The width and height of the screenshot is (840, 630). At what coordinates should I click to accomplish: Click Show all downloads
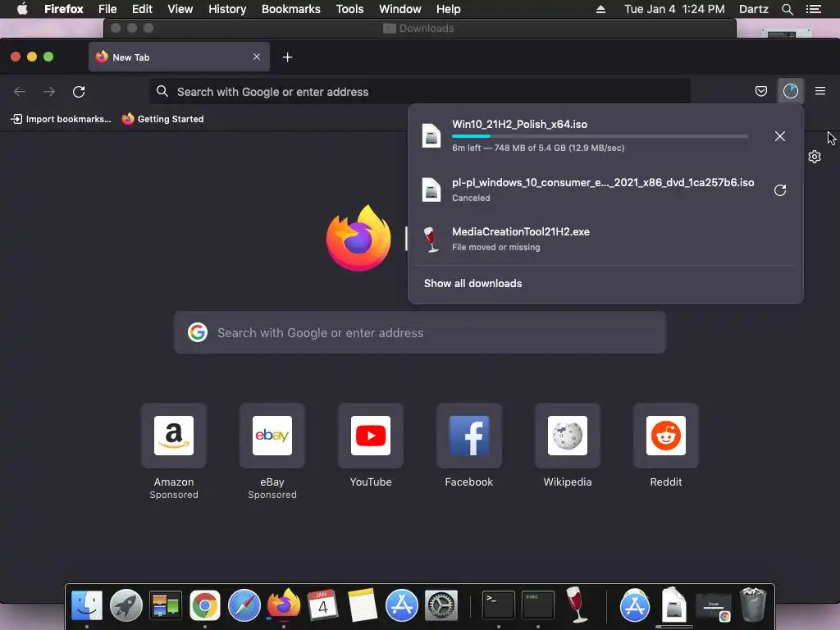(473, 283)
